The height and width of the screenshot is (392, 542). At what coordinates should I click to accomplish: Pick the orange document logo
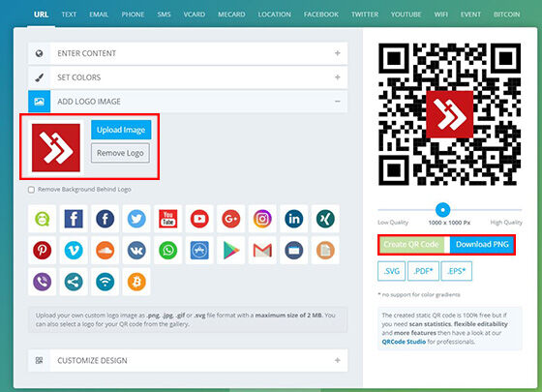325,251
